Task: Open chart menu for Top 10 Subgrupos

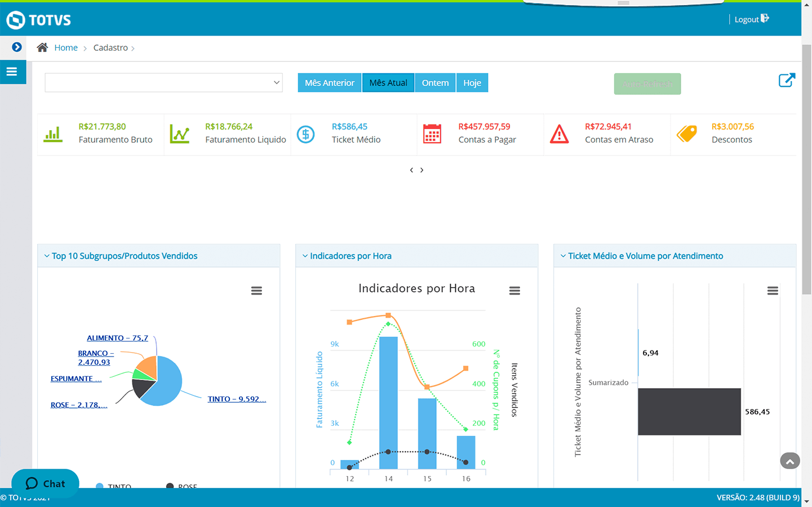Action: coord(256,291)
